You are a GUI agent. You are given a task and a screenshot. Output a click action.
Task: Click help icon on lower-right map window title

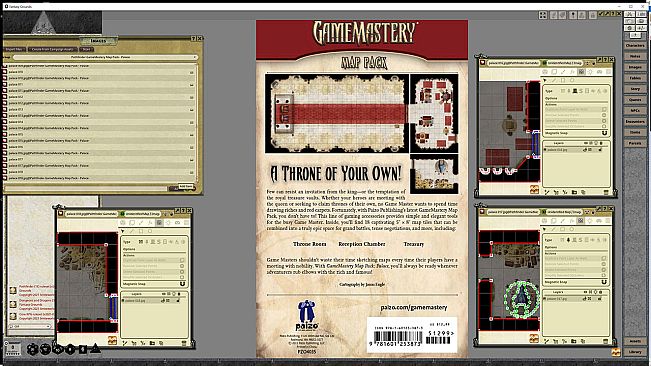(x=605, y=209)
